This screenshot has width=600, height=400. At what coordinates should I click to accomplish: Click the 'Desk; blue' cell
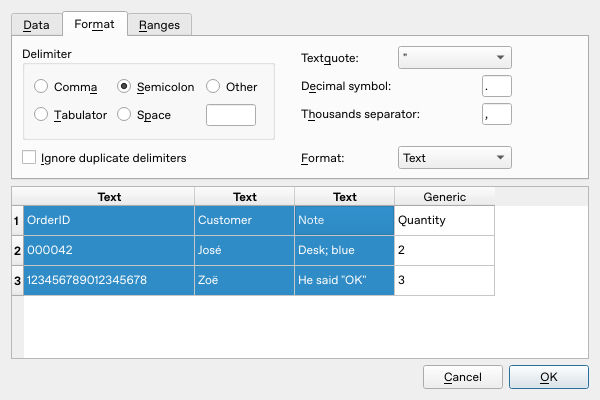(x=344, y=250)
